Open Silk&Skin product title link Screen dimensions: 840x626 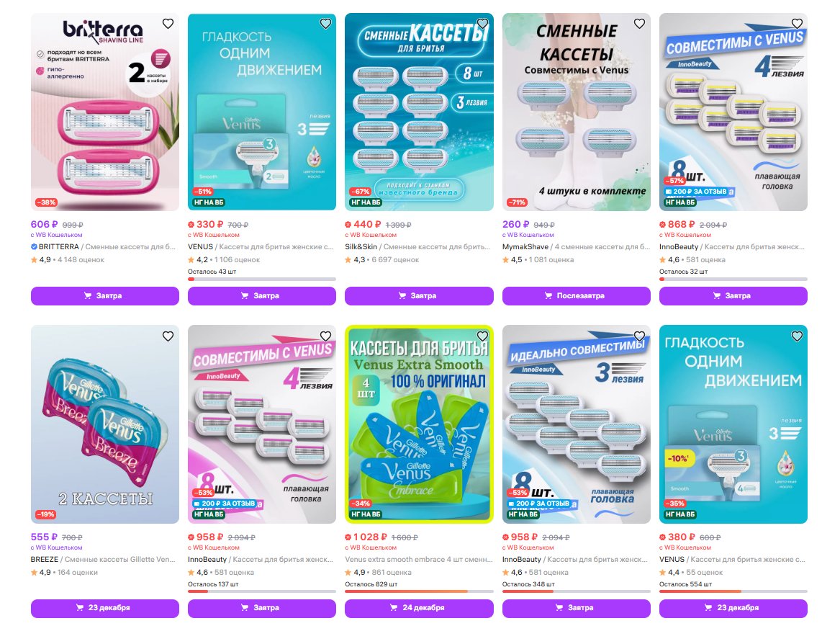417,247
